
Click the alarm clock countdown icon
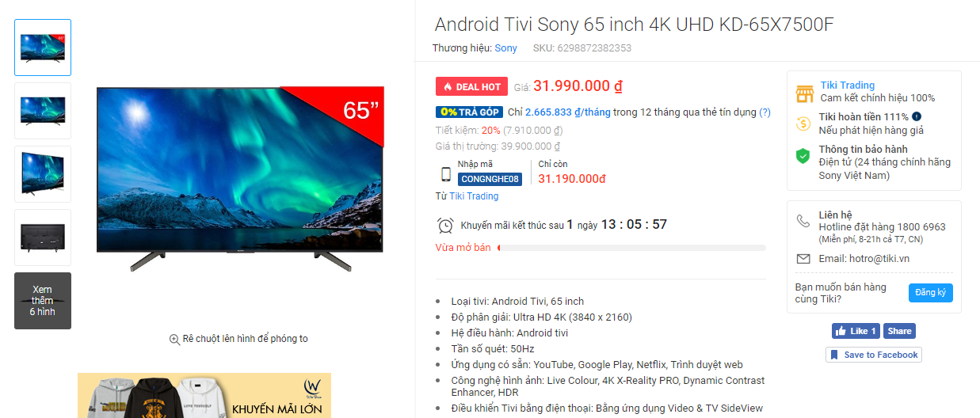click(445, 225)
